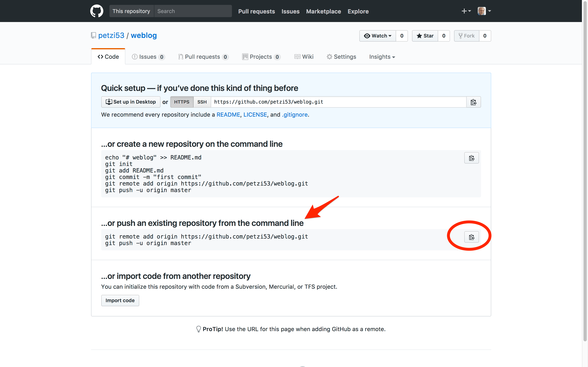Image resolution: width=588 pixels, height=367 pixels.
Task: Click the page vertical scrollbar
Action: click(x=585, y=170)
